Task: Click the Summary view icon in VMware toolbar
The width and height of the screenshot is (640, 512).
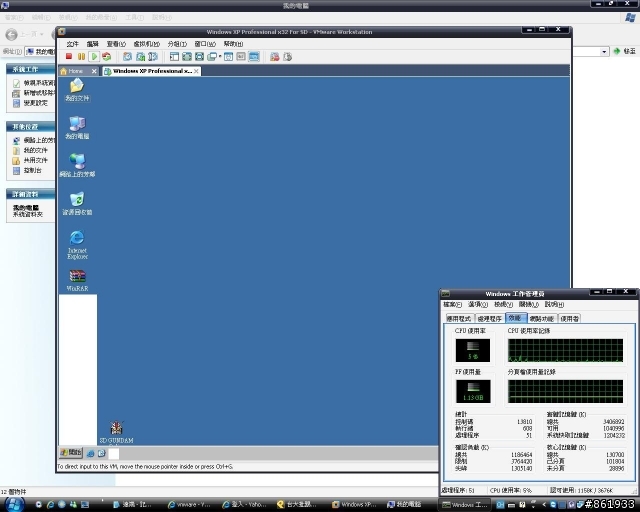Action: (229, 57)
